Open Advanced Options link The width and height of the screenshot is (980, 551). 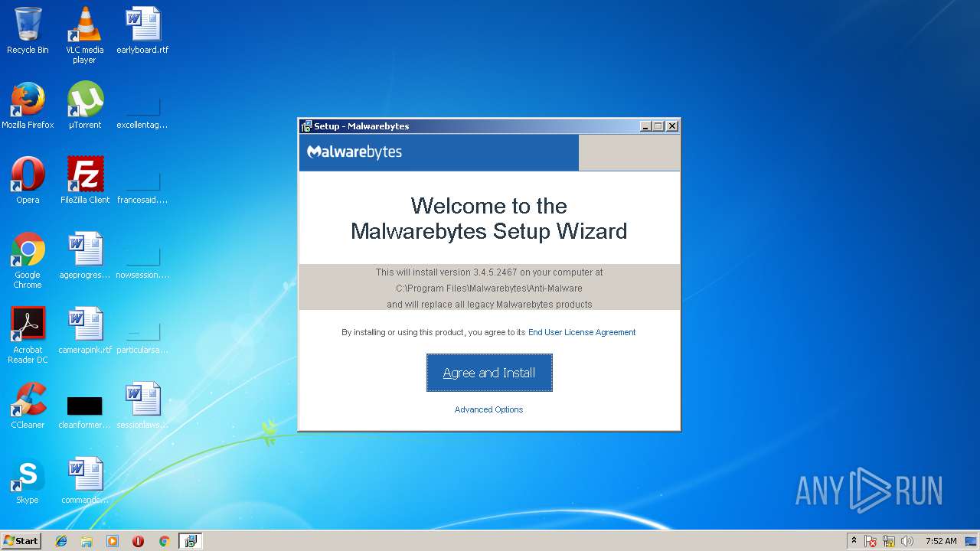pos(488,409)
